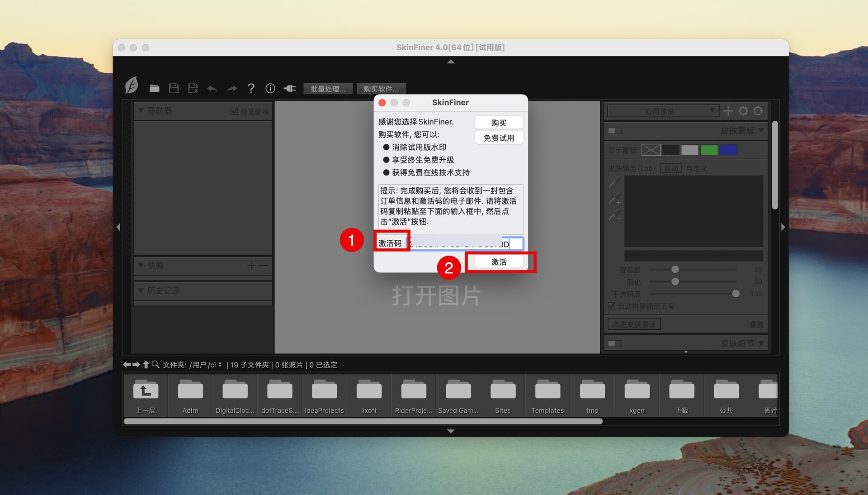The height and width of the screenshot is (495, 868).
Task: Select 自动 skin color mode
Action: pyautogui.click(x=671, y=168)
